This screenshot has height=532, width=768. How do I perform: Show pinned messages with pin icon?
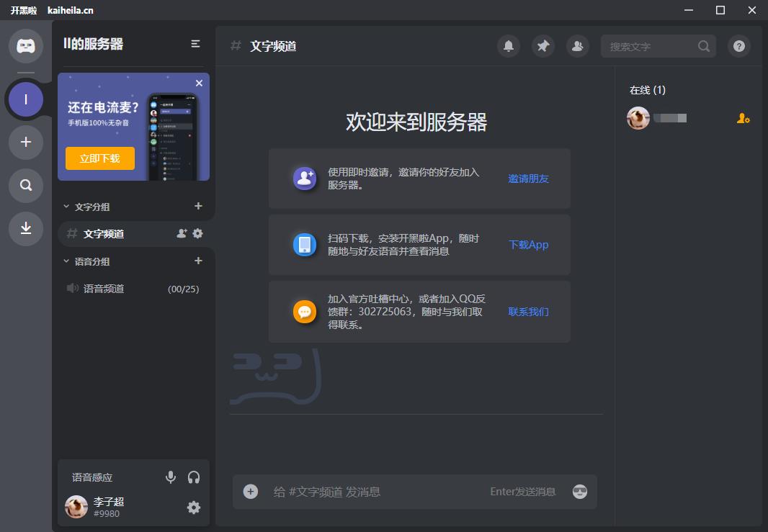pyautogui.click(x=543, y=46)
